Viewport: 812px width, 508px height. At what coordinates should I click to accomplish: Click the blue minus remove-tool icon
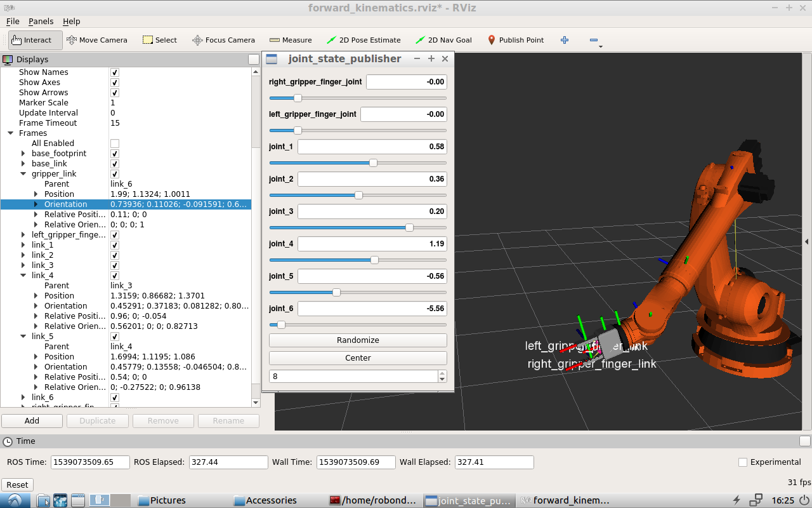(x=594, y=40)
